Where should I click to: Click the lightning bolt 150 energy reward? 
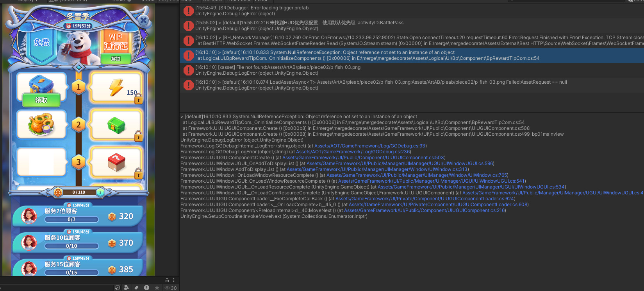[116, 87]
